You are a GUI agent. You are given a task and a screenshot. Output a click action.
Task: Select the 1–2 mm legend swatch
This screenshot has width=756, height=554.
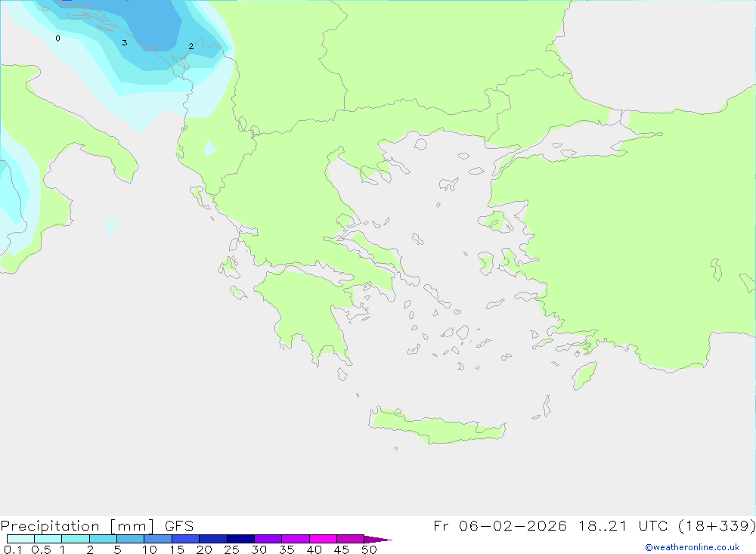tap(76, 539)
